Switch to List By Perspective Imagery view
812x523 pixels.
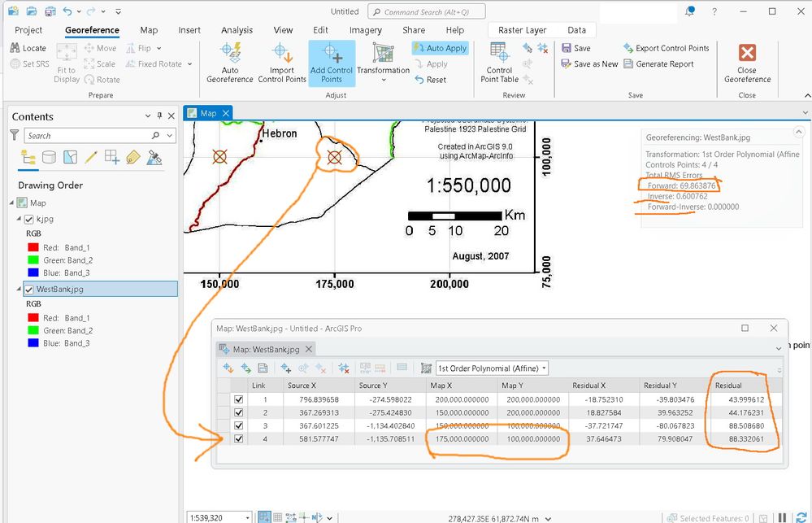tap(154, 157)
